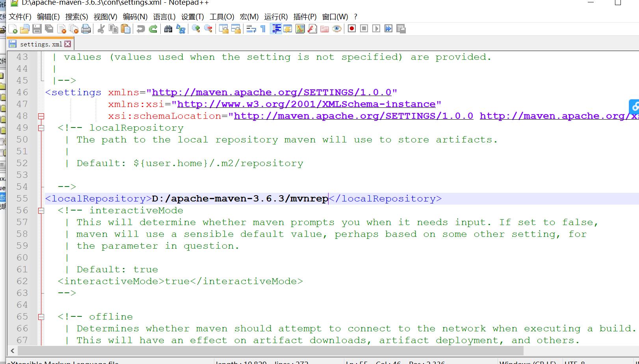The height and width of the screenshot is (364, 639).
Task: Open the 插件(P) menu
Action: click(305, 17)
